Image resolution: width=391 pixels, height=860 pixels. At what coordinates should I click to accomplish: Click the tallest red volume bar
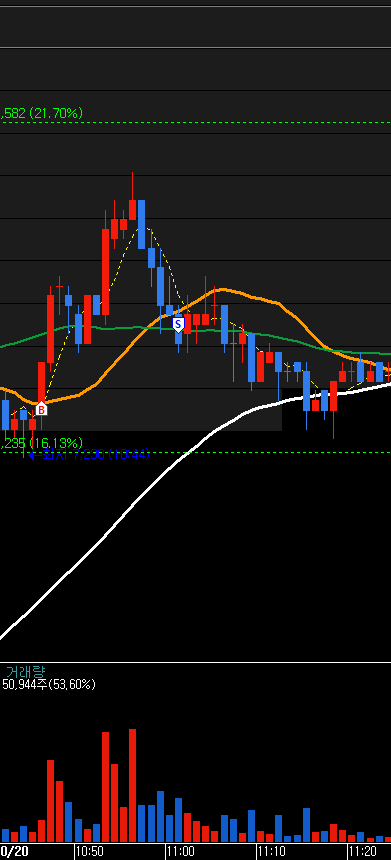132,785
